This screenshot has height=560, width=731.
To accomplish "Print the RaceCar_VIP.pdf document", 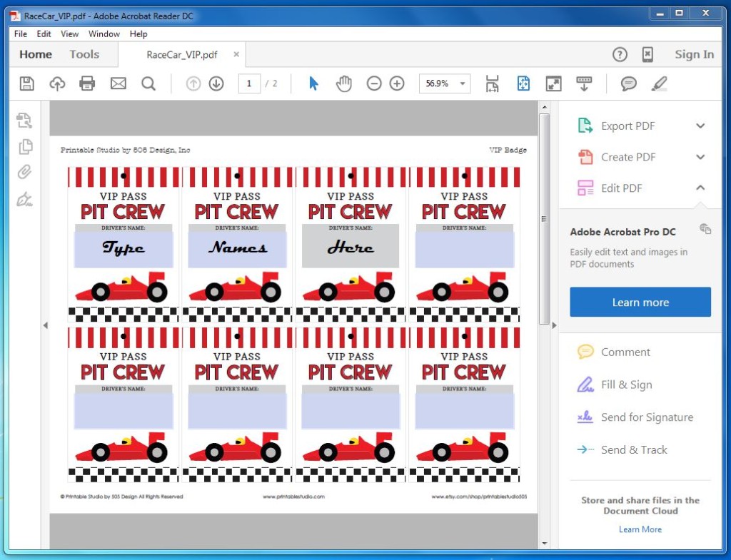I will pyautogui.click(x=86, y=83).
